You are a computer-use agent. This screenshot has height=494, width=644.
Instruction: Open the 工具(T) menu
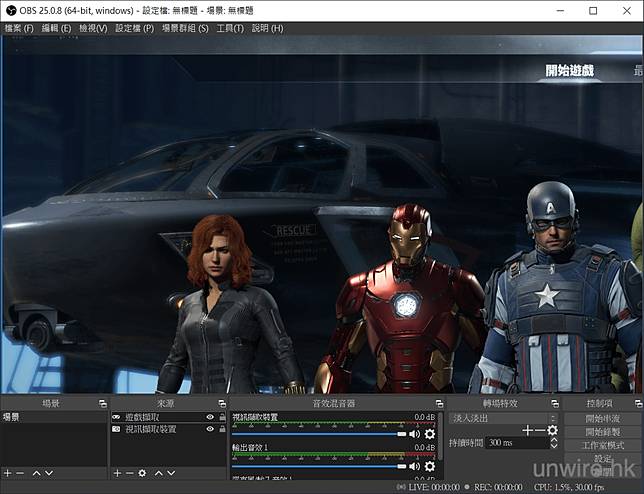[x=230, y=28]
